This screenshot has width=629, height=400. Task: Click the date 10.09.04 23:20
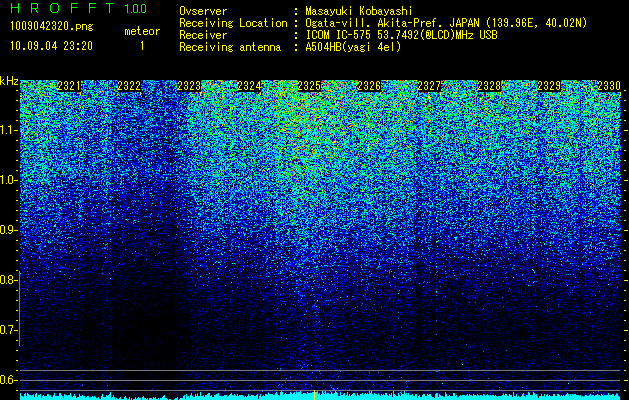tap(51, 46)
